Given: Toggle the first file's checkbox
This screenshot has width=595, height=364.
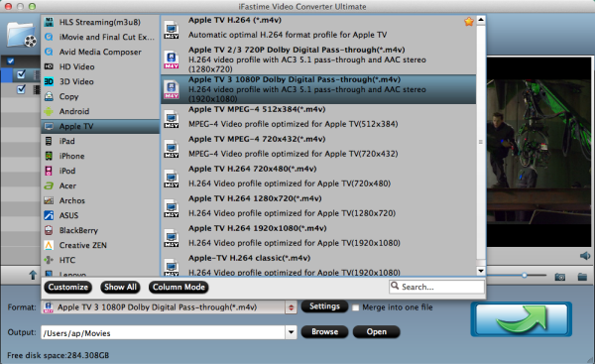Looking at the screenshot, I should pos(21,74).
